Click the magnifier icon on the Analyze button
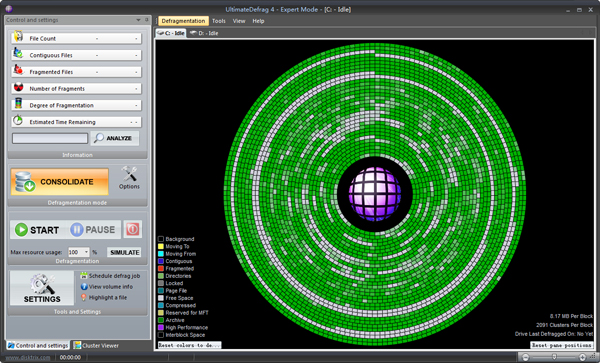 pyautogui.click(x=99, y=138)
